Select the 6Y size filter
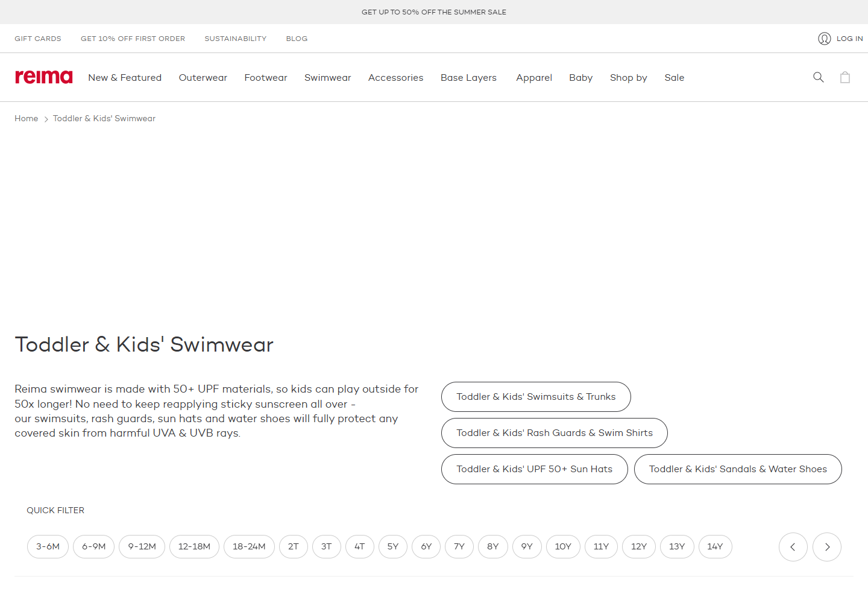Viewport: 868px width, 591px height. (426, 547)
